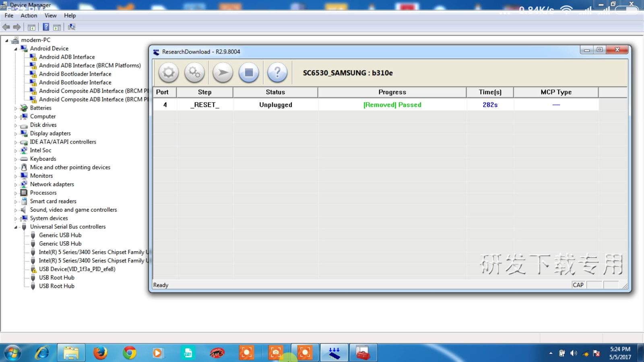This screenshot has height=362, width=644.
Task: Expand the Processors category
Action: click(x=16, y=193)
